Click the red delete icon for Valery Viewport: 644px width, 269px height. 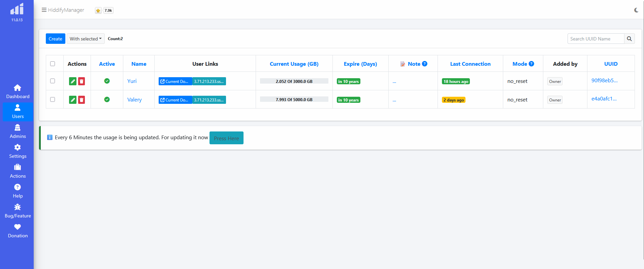click(82, 100)
